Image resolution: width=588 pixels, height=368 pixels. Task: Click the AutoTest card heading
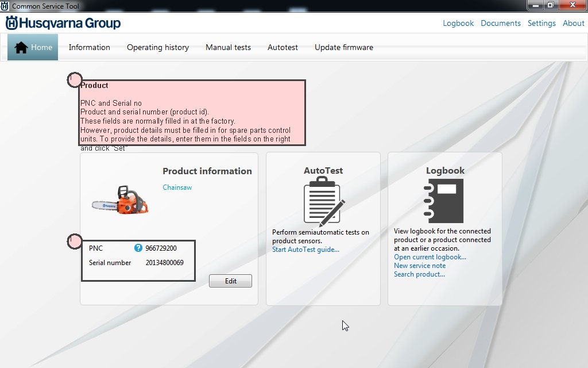click(x=323, y=170)
